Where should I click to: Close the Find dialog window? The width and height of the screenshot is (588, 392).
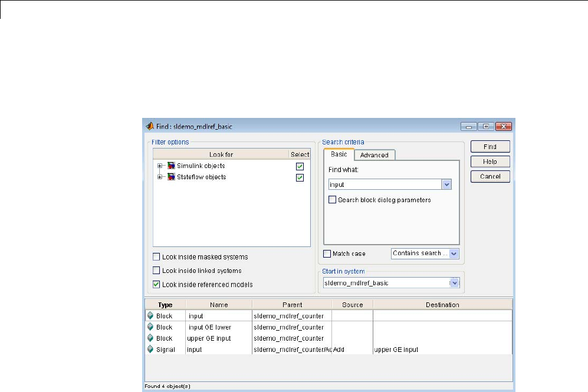(x=504, y=127)
